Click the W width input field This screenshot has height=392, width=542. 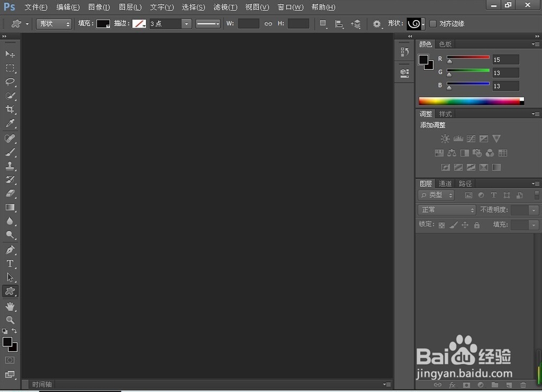(249, 23)
